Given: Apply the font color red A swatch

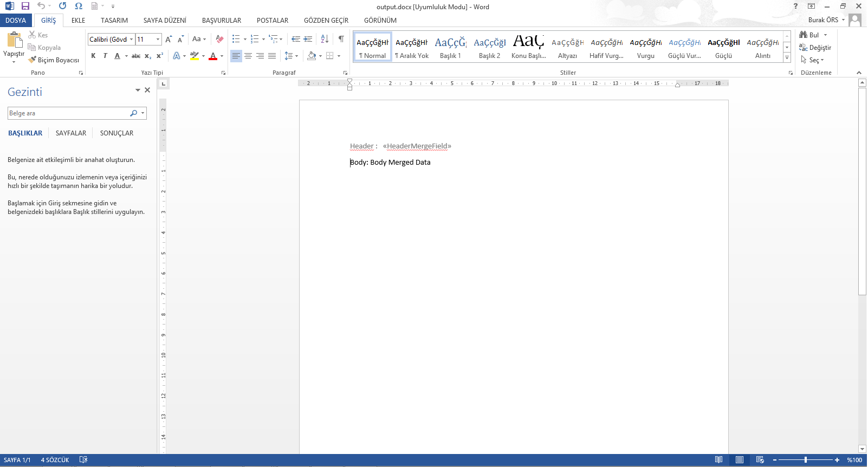Looking at the screenshot, I should point(213,56).
